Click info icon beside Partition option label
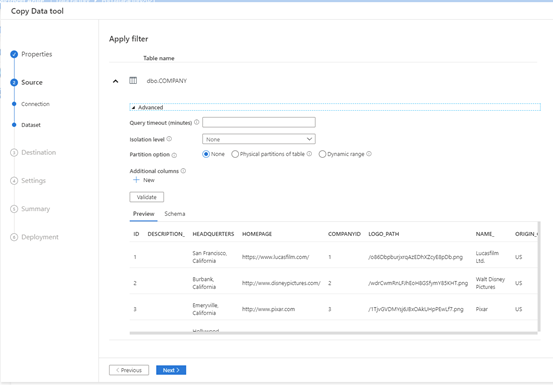This screenshot has width=553, height=385. [174, 155]
